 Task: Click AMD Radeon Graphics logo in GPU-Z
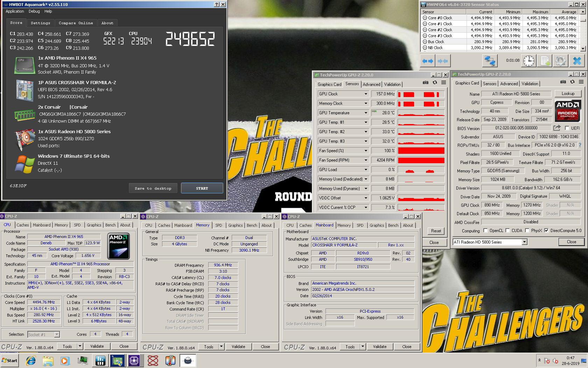[x=567, y=111]
